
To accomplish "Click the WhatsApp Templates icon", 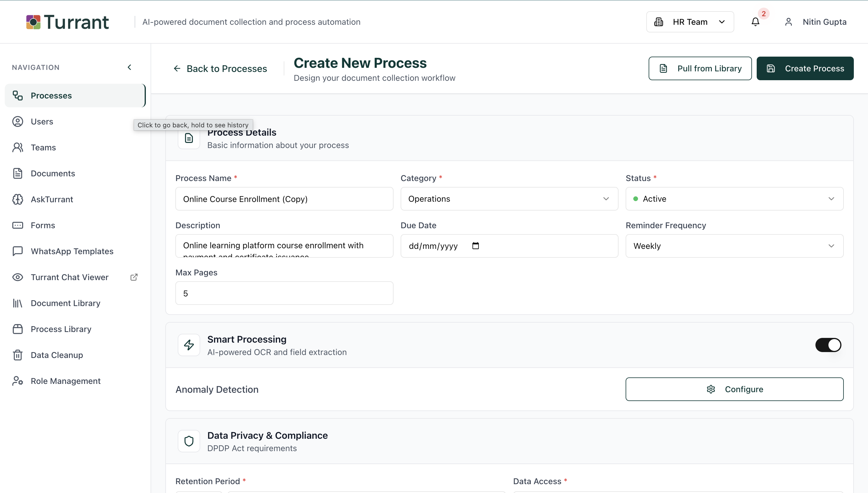I will (x=18, y=251).
